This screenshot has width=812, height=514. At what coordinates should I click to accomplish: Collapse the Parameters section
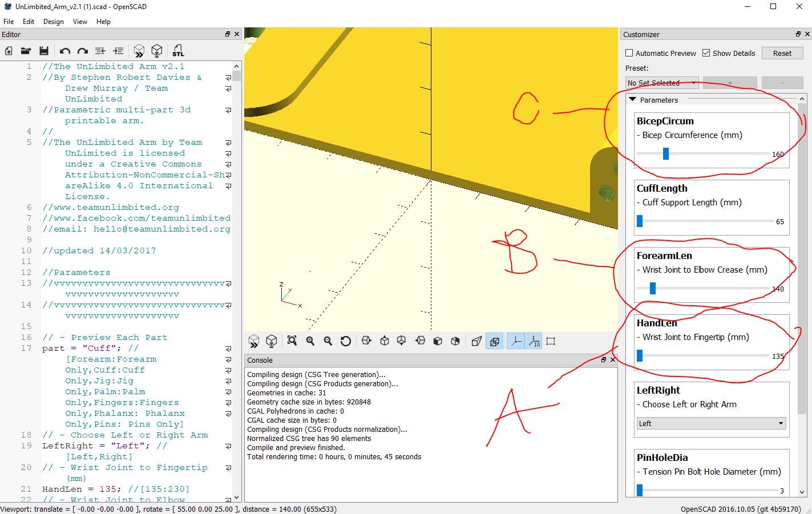point(632,100)
